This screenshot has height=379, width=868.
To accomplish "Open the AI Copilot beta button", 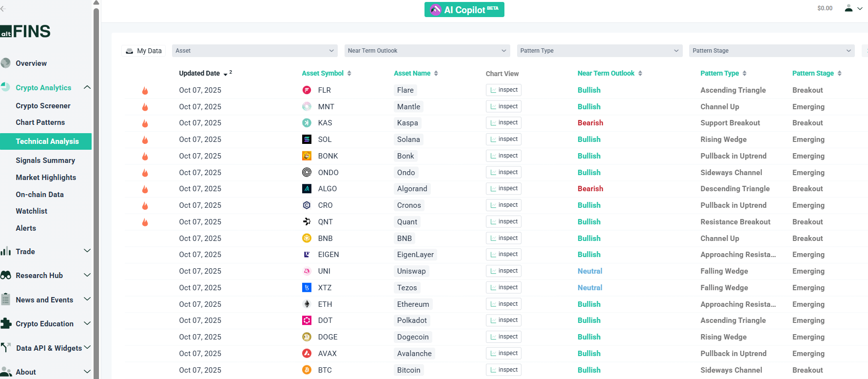I will 464,10.
